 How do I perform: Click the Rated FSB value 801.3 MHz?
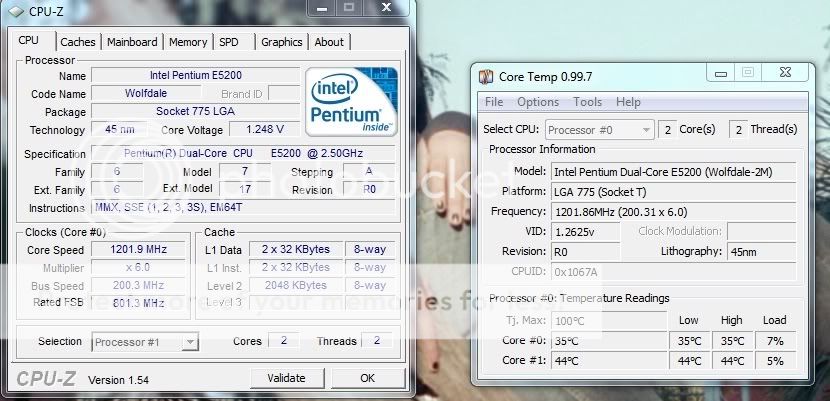tap(138, 303)
